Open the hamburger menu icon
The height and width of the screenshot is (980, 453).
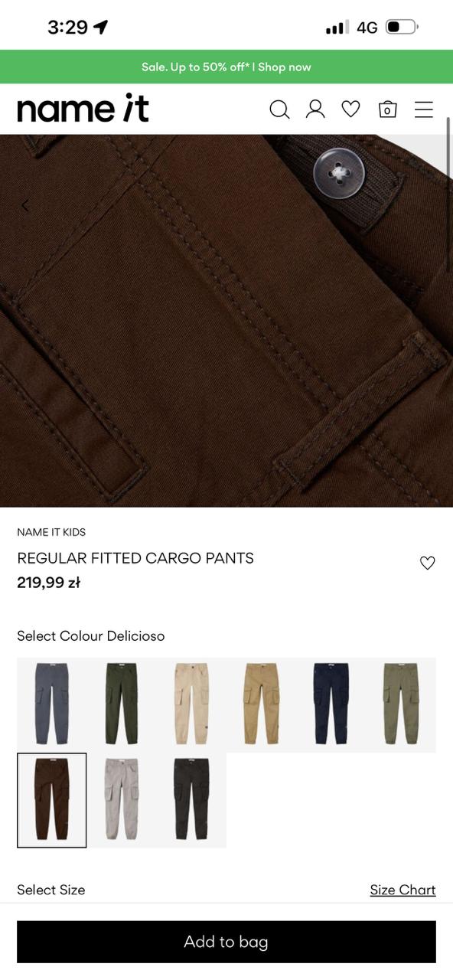(424, 109)
